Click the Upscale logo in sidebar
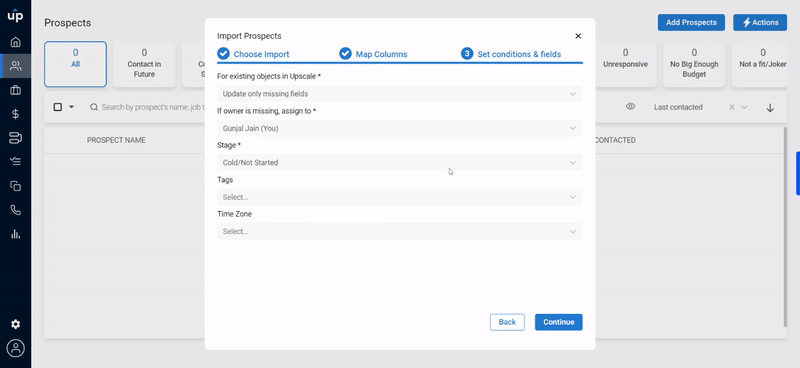The height and width of the screenshot is (368, 800). pyautogui.click(x=15, y=15)
